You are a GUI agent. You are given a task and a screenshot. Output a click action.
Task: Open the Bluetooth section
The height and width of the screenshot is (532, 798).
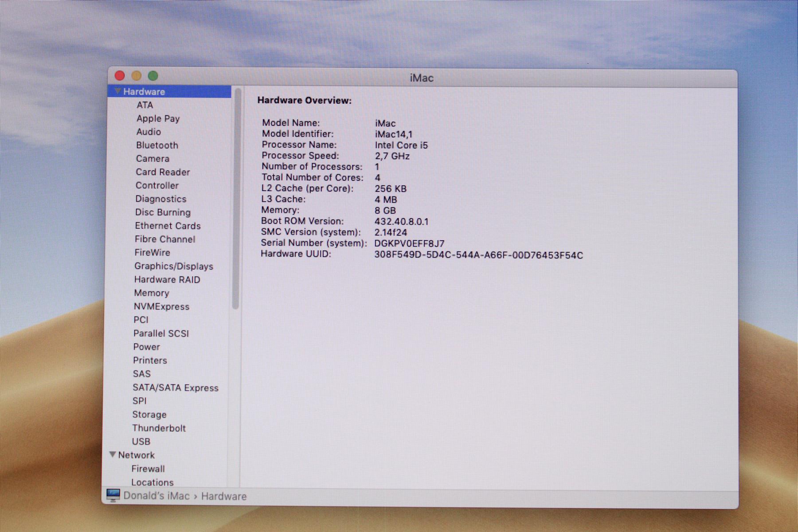pyautogui.click(x=157, y=145)
